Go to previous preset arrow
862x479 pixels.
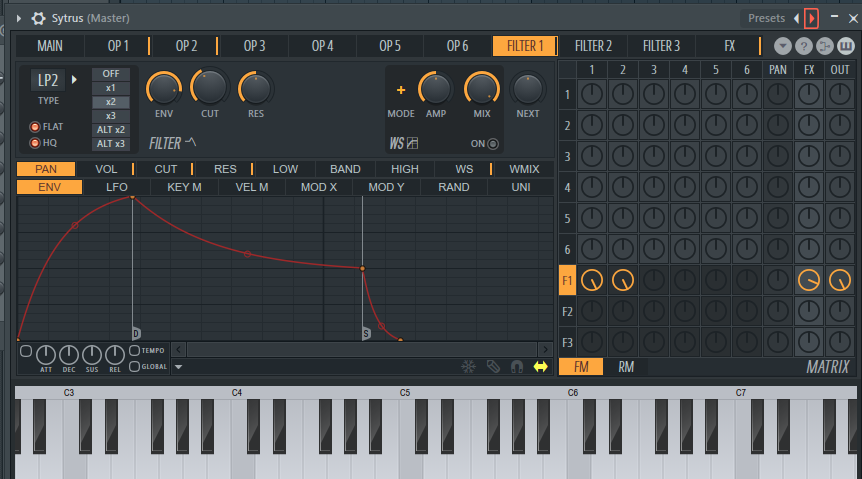(x=796, y=19)
